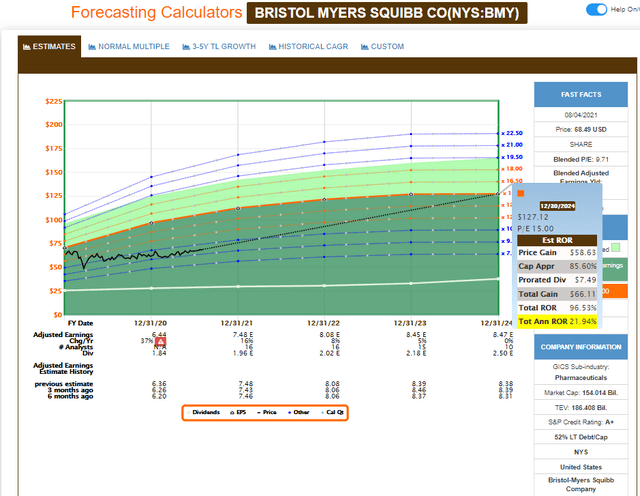Click the S&P Credit Rating: A+ entry

pyautogui.click(x=581, y=422)
